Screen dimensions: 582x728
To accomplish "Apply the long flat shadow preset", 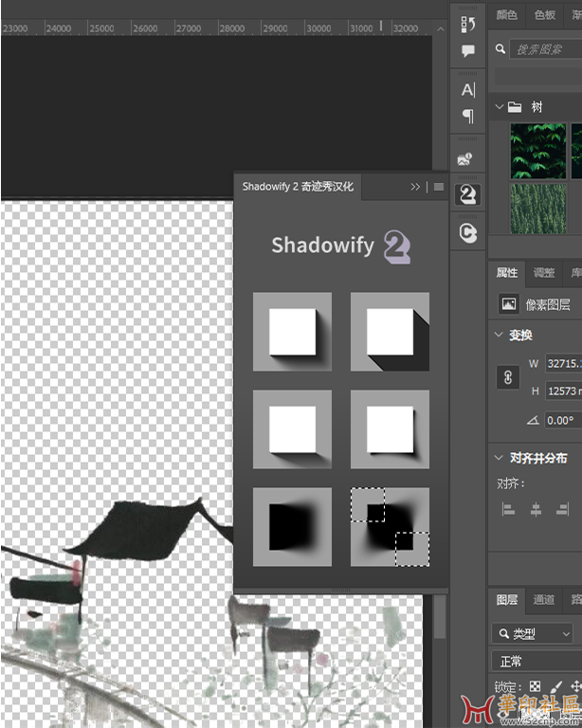I will click(x=390, y=332).
